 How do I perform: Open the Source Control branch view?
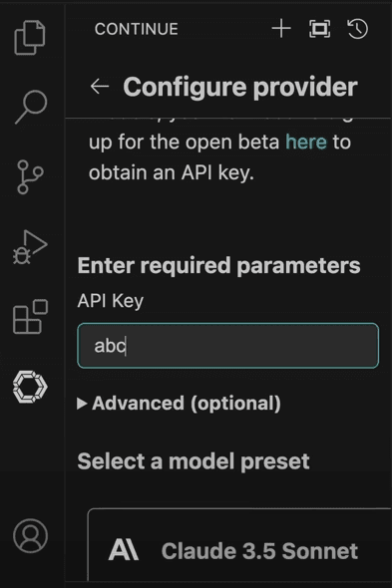(x=30, y=177)
